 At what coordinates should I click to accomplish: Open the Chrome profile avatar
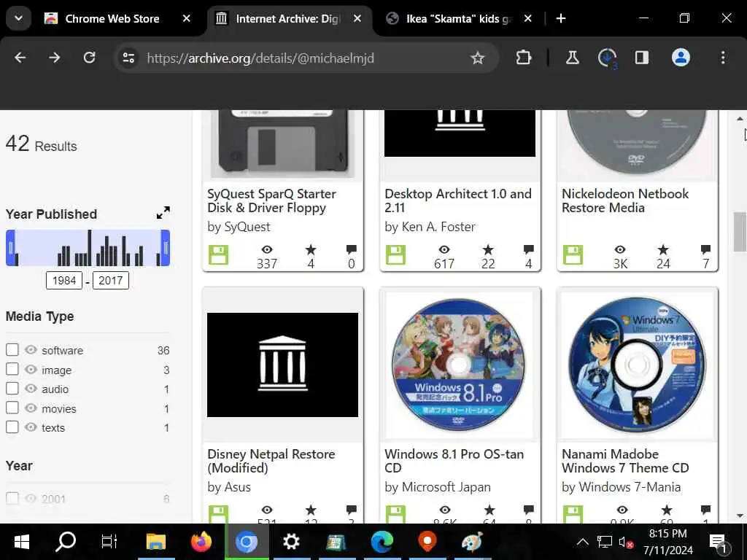tap(681, 58)
